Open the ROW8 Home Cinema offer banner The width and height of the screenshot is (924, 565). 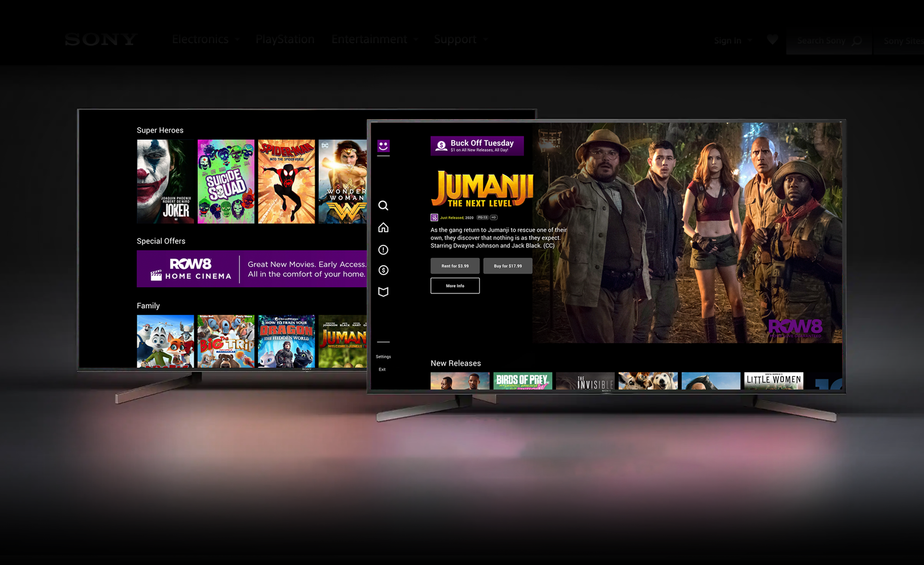(x=252, y=269)
